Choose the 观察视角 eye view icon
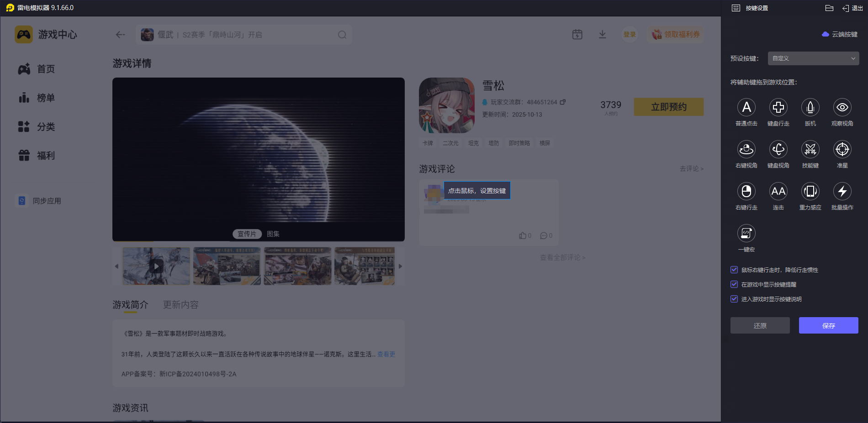Image resolution: width=868 pixels, height=423 pixels. (842, 108)
